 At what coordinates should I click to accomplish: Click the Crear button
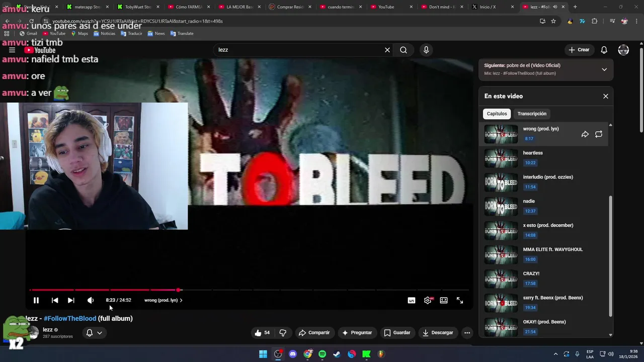579,50
